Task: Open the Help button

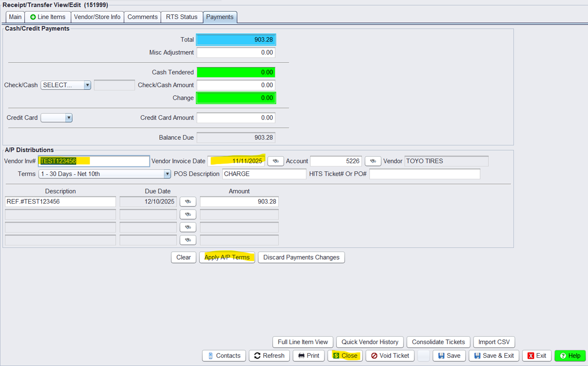Action: (570, 356)
